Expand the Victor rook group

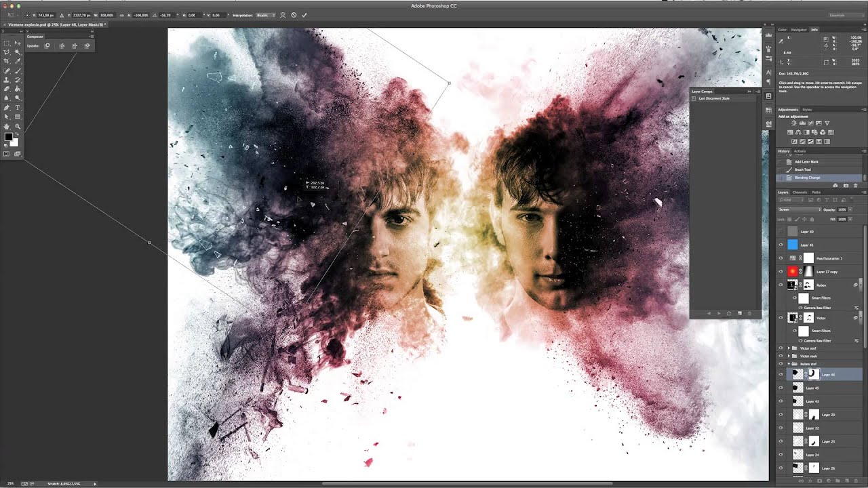click(789, 356)
